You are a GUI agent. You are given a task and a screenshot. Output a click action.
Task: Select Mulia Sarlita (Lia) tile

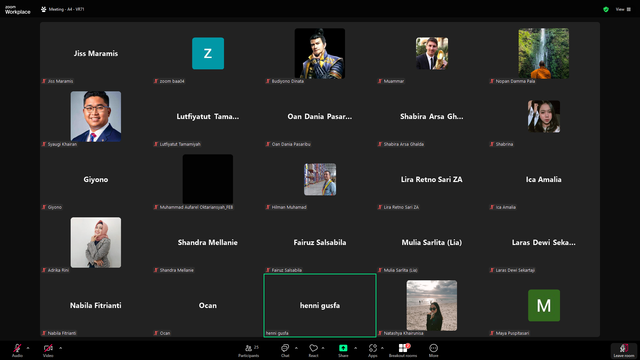432,242
